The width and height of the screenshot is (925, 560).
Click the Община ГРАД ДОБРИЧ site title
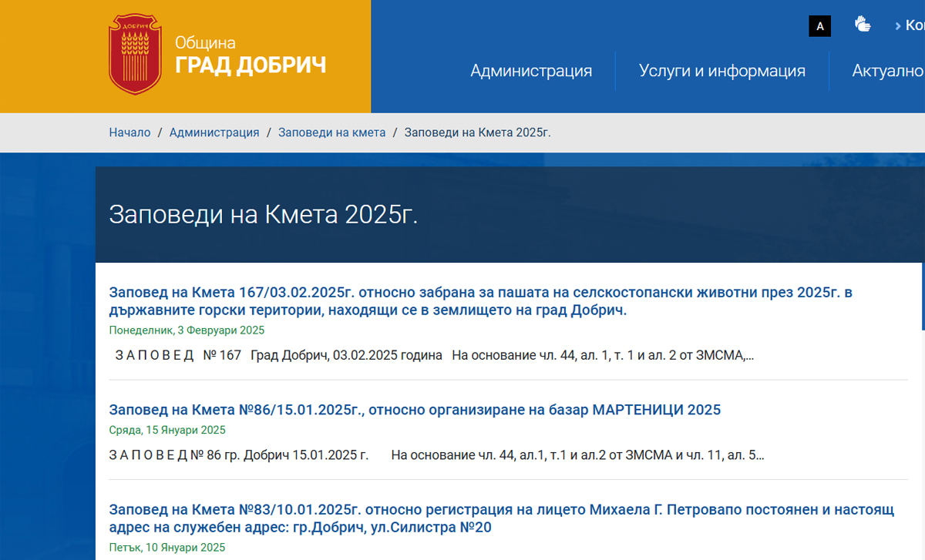[x=250, y=55]
